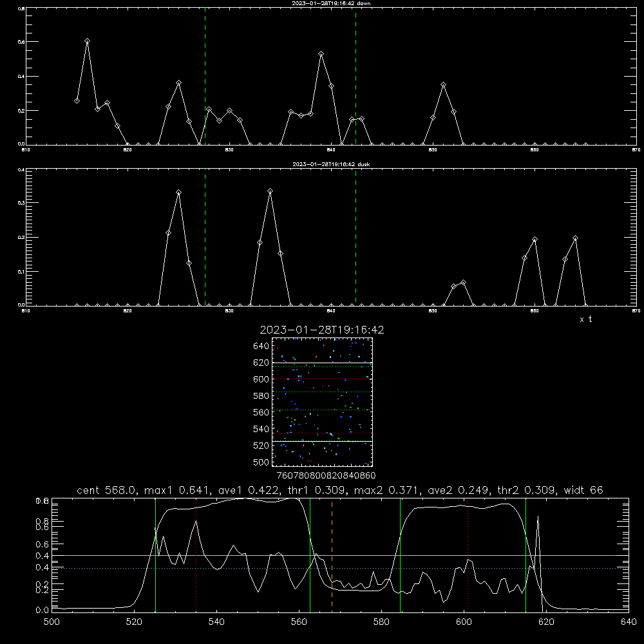Click the 'x t' label below the dusk plot
This screenshot has width=644, height=644.
point(585,319)
